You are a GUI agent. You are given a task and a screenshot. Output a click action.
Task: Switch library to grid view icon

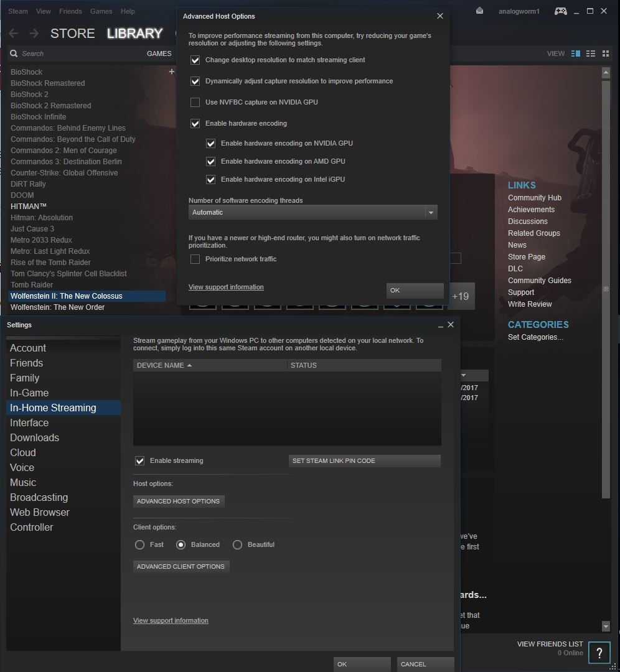coord(606,54)
